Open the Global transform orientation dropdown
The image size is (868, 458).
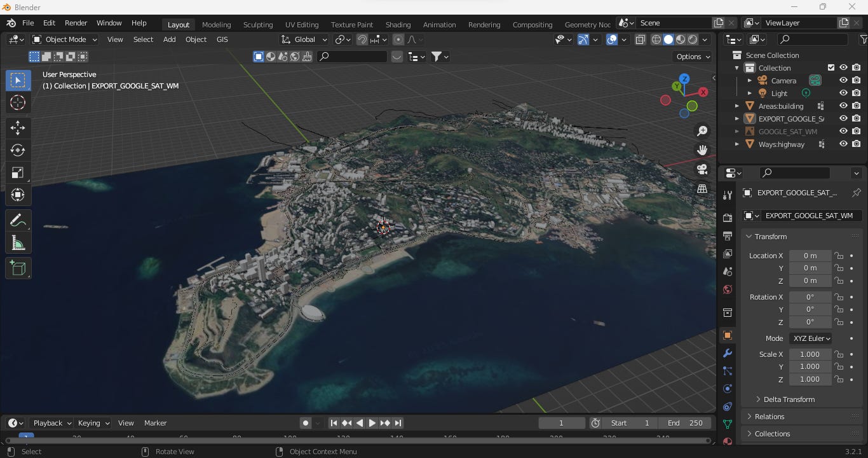click(x=304, y=39)
